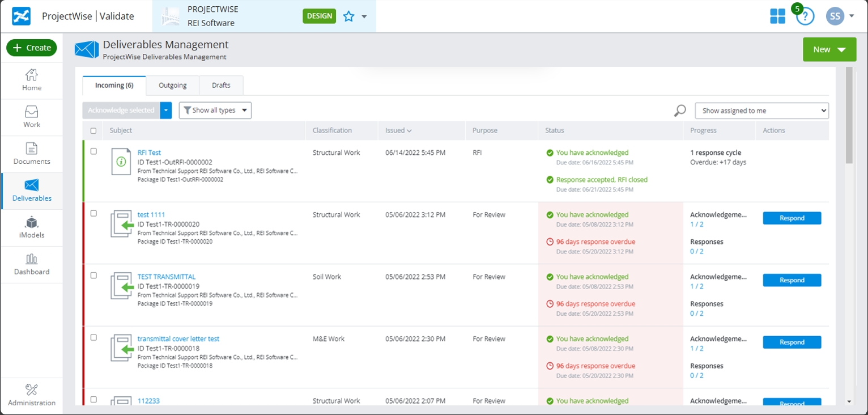Expand the Acknowledge selected split arrow

point(166,111)
